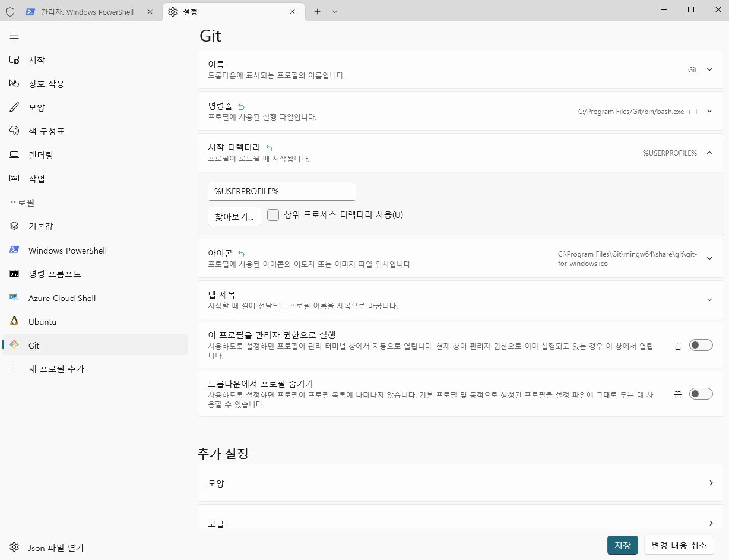Click the hamburger navigation menu icon

click(x=14, y=36)
